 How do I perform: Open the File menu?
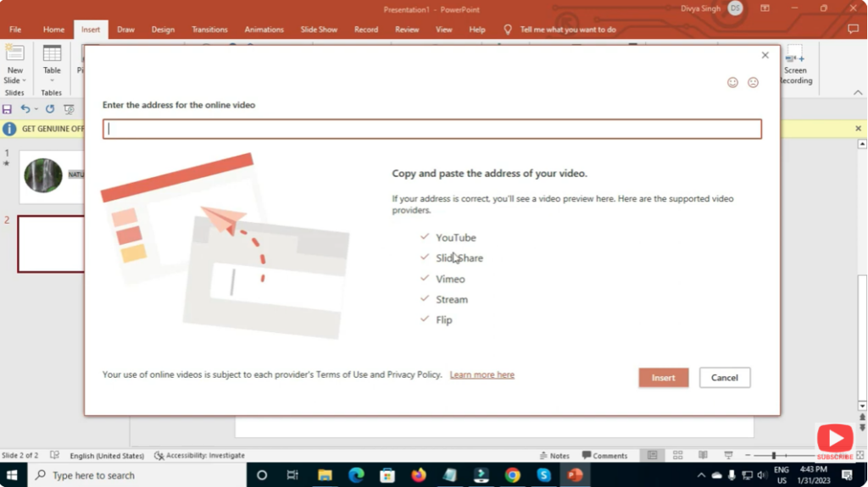[15, 30]
